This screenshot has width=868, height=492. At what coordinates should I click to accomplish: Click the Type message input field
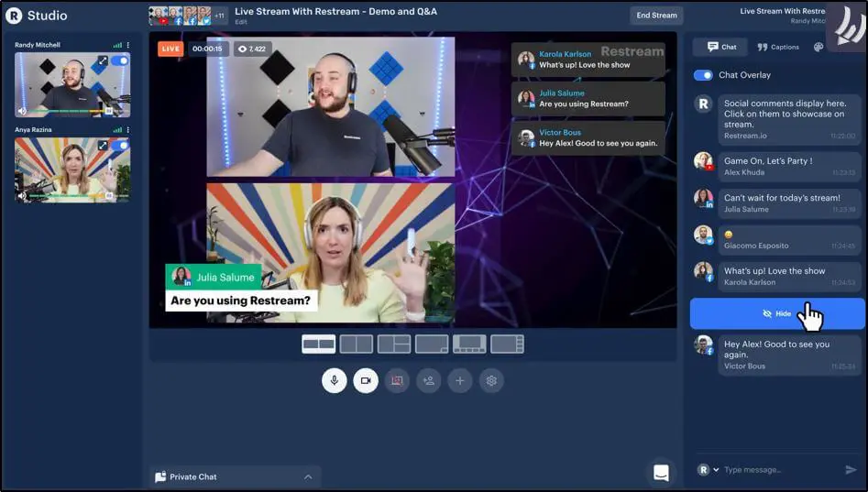coord(781,470)
